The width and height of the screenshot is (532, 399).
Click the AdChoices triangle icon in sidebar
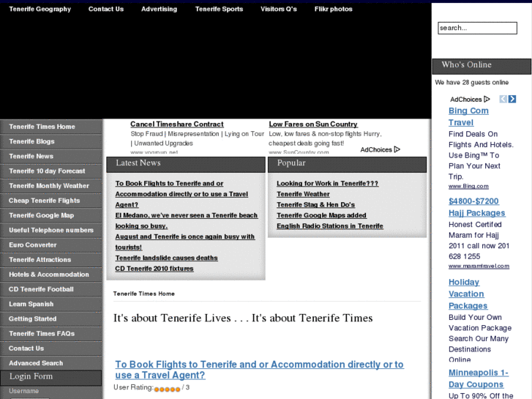click(487, 99)
